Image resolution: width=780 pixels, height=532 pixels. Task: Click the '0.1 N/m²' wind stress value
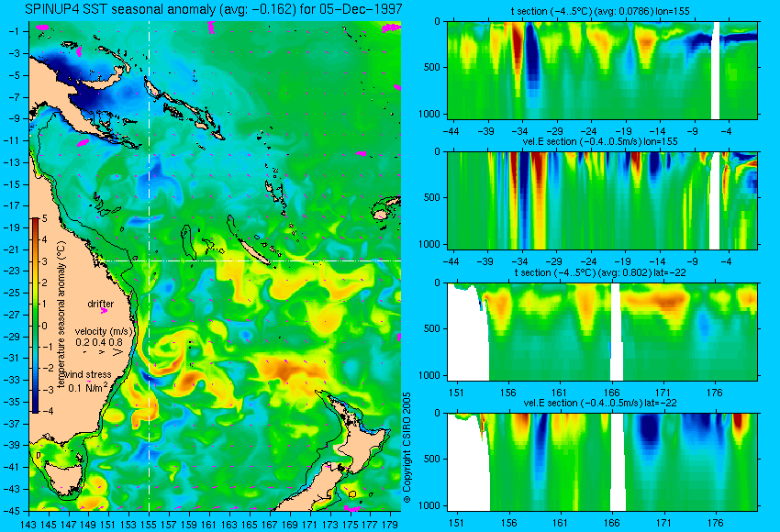[x=87, y=387]
